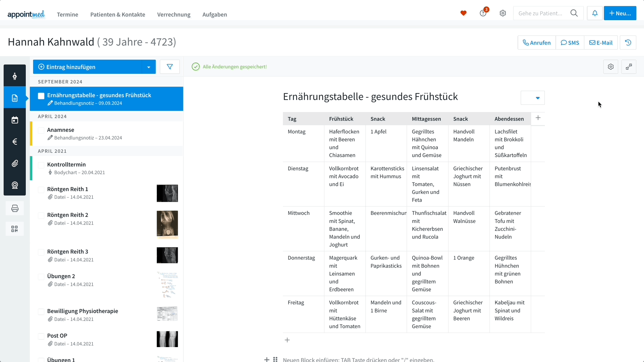Click the filter funnel icon
Image resolution: width=644 pixels, height=362 pixels.
click(x=170, y=67)
